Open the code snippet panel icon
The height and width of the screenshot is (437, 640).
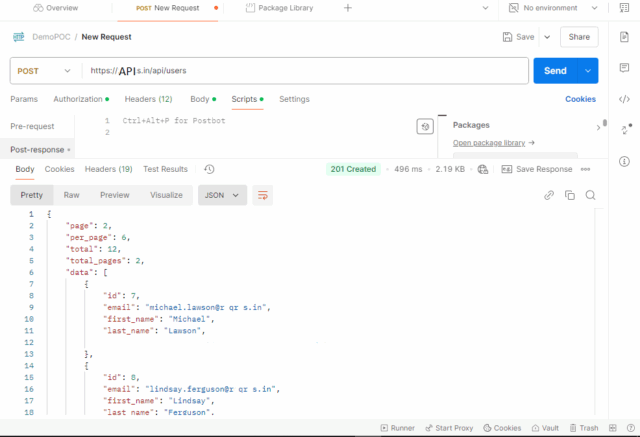pos(624,99)
